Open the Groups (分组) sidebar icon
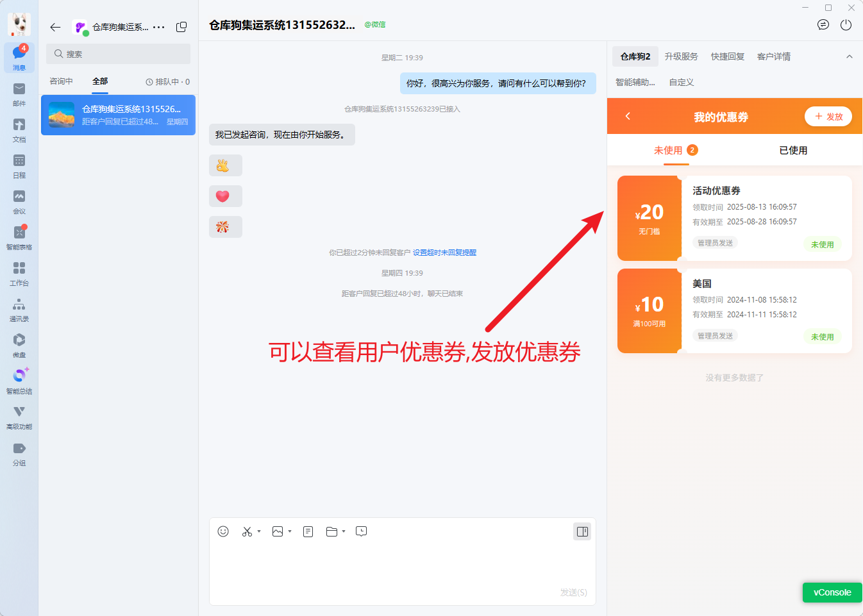The width and height of the screenshot is (863, 616). (x=19, y=453)
